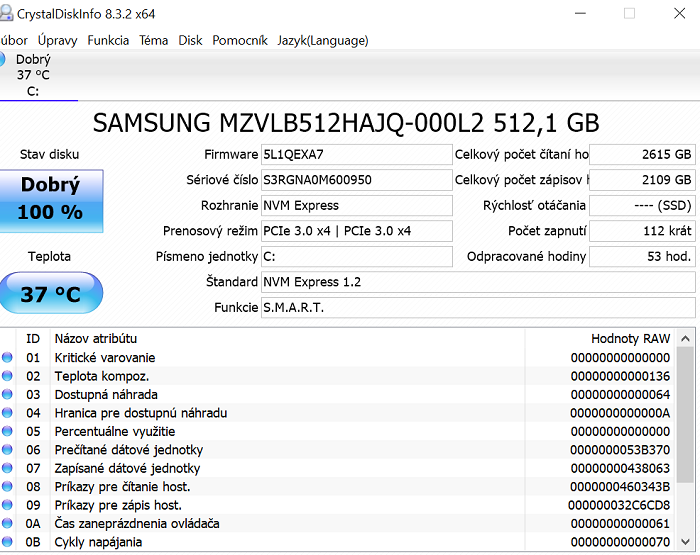Click the Štandard field NVM Express 1.2
The height and width of the screenshot is (555, 700).
478,282
